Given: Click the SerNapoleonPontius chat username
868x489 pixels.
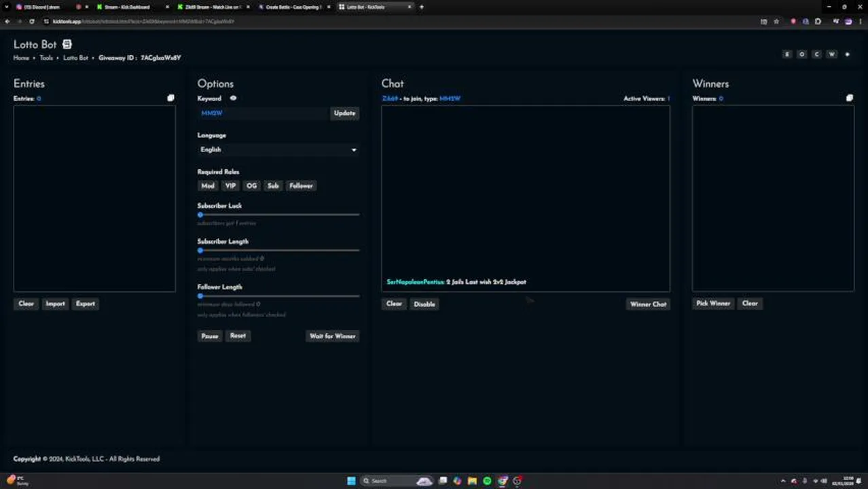Looking at the screenshot, I should click(x=415, y=282).
